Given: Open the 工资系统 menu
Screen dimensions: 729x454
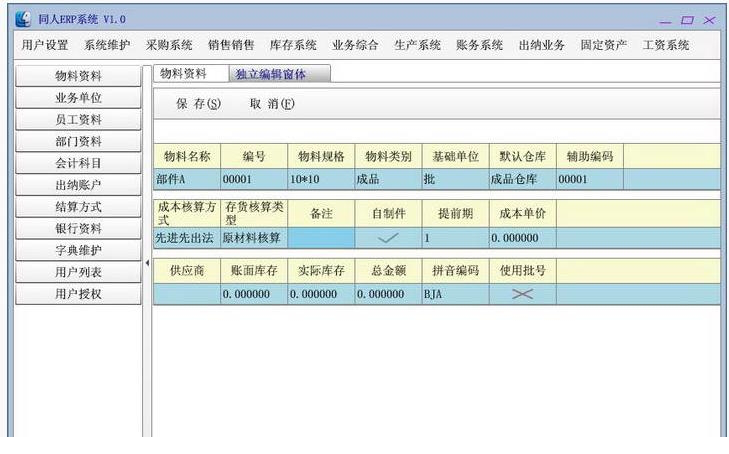Looking at the screenshot, I should pos(666,45).
